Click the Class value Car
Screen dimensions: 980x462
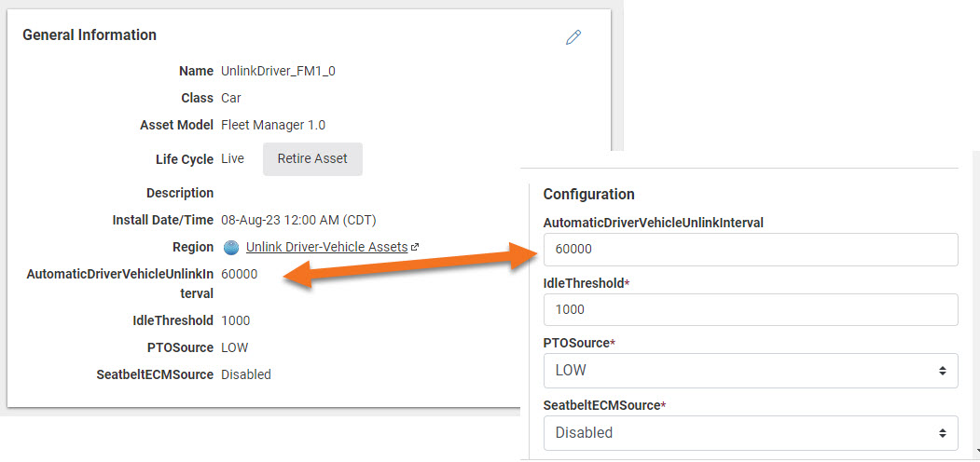click(231, 98)
